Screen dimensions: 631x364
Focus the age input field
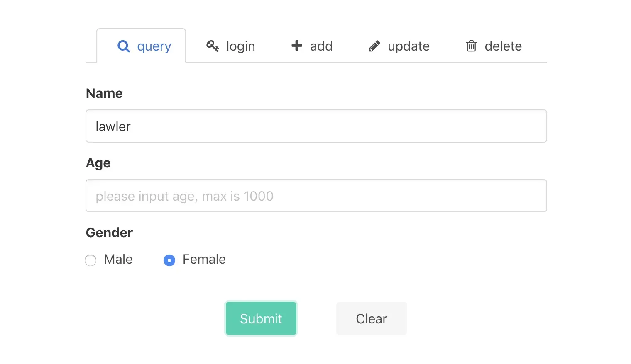pyautogui.click(x=315, y=196)
